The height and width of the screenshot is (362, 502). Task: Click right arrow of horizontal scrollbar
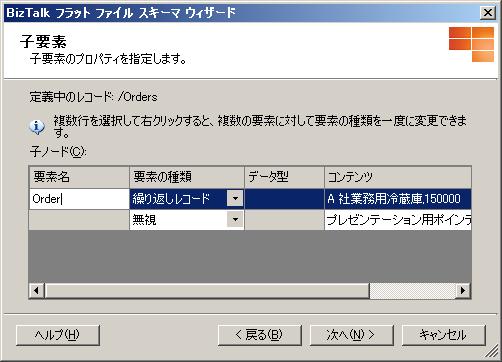tap(463, 290)
